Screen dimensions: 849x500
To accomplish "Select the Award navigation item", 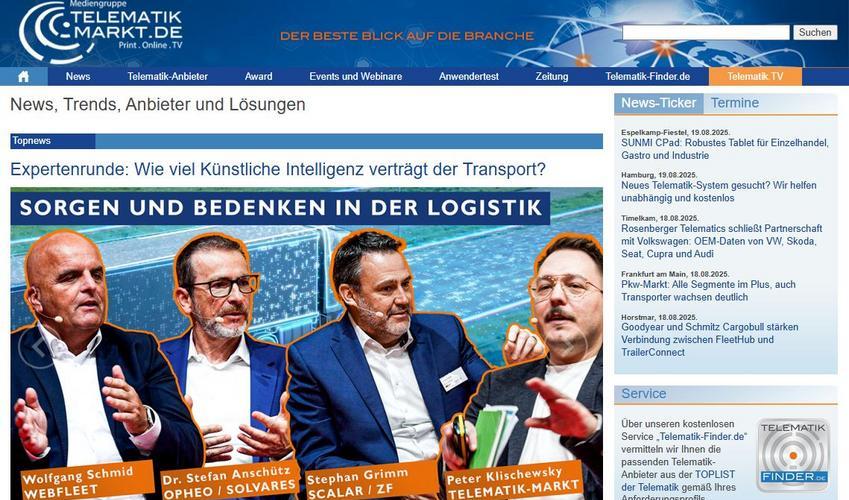I will [258, 76].
